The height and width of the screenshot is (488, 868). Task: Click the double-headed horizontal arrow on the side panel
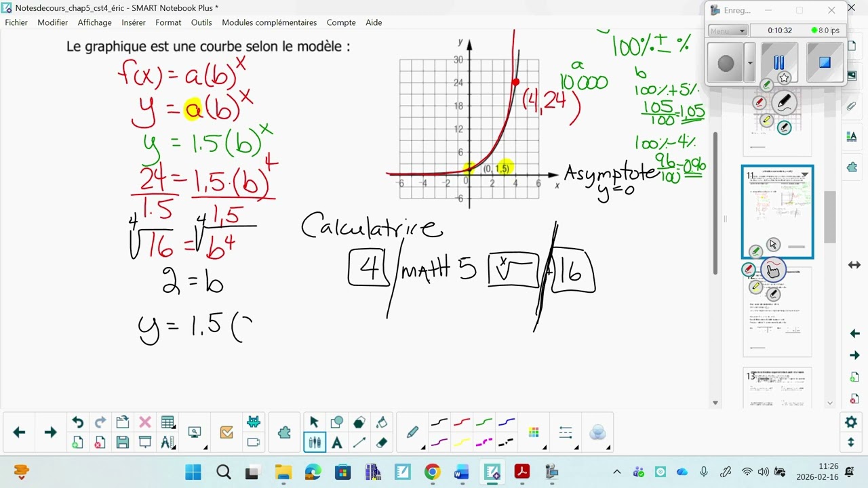coord(854,265)
